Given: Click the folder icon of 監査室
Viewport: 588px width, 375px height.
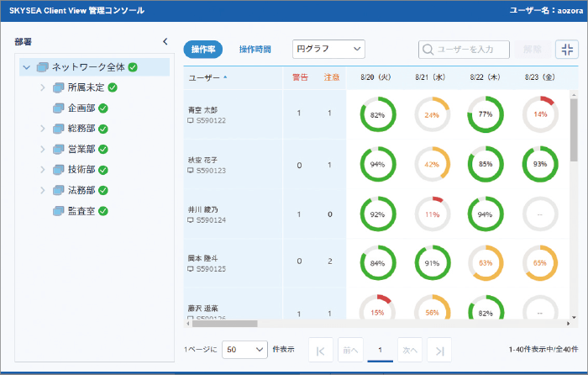Looking at the screenshot, I should [58, 211].
